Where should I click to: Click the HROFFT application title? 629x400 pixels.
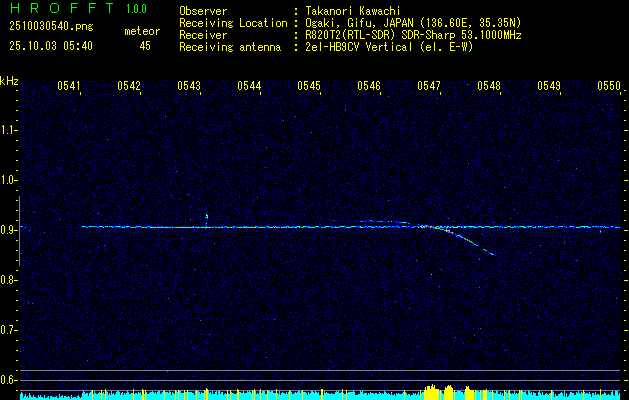(57, 9)
